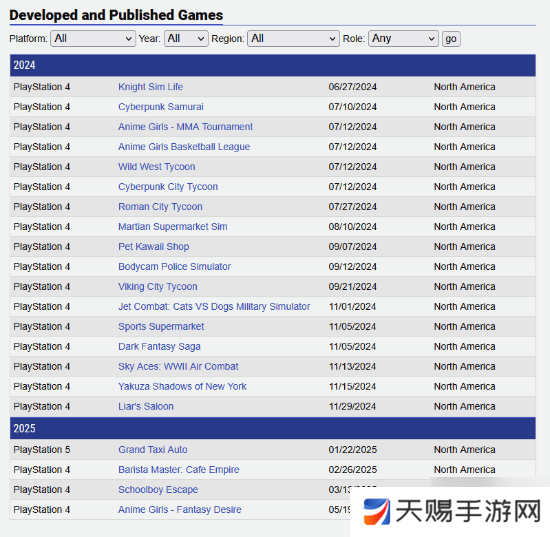Open the Liar's Saloon link
This screenshot has height=537, width=550.
[146, 407]
